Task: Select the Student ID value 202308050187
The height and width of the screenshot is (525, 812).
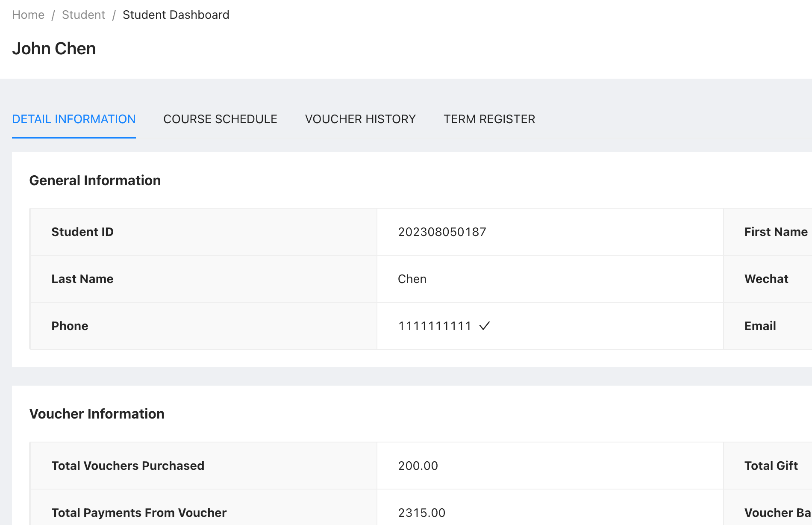Action: pyautogui.click(x=442, y=232)
